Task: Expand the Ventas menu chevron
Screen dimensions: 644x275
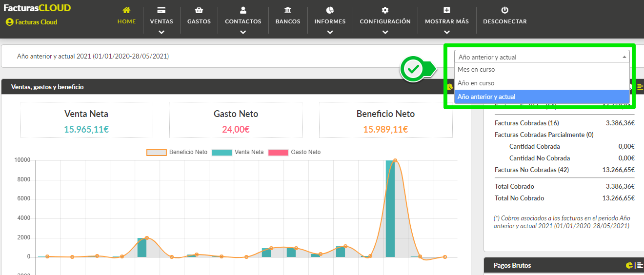Action: [x=161, y=32]
